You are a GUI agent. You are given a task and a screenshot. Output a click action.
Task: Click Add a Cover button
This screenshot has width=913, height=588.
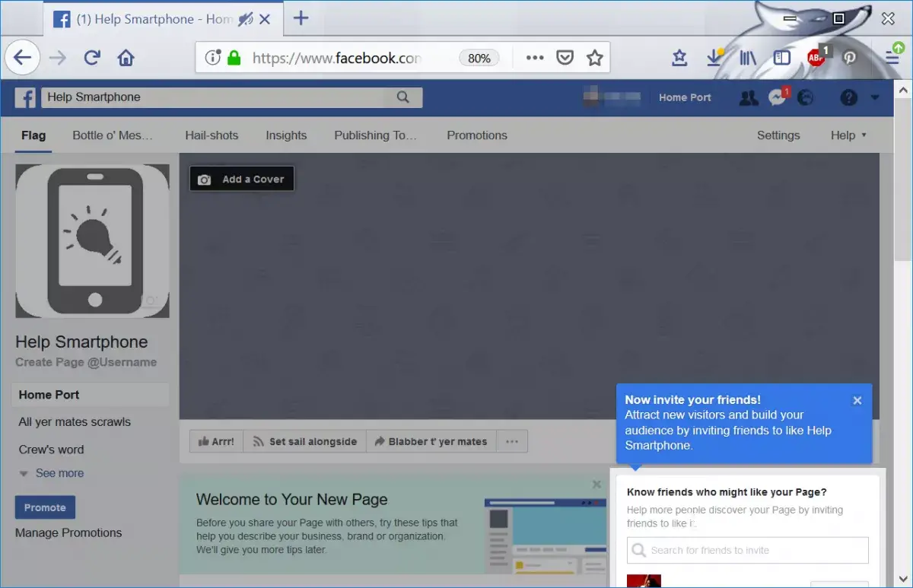(242, 180)
